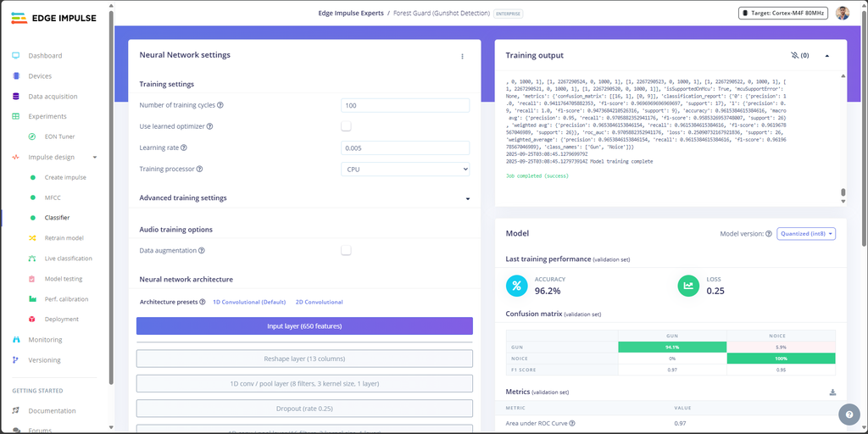Screen dimensions: 868x434
Task: Click the Devices chip icon
Action: [x=15, y=75]
